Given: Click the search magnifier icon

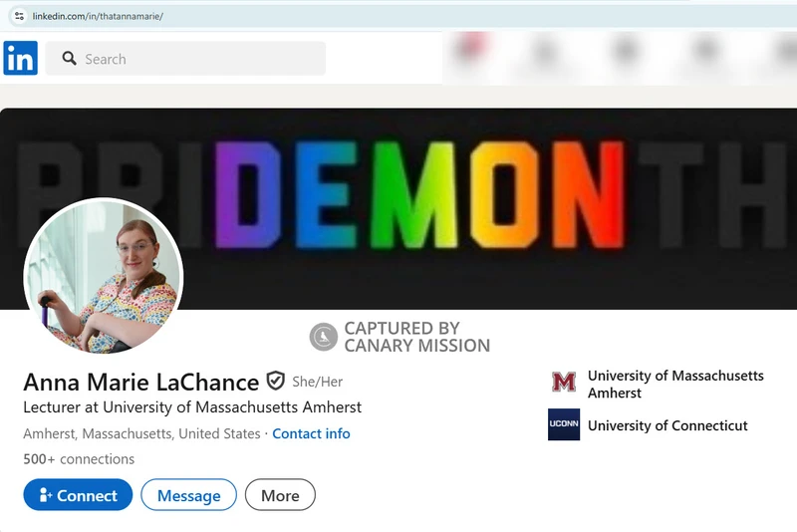Looking at the screenshot, I should 69,59.
